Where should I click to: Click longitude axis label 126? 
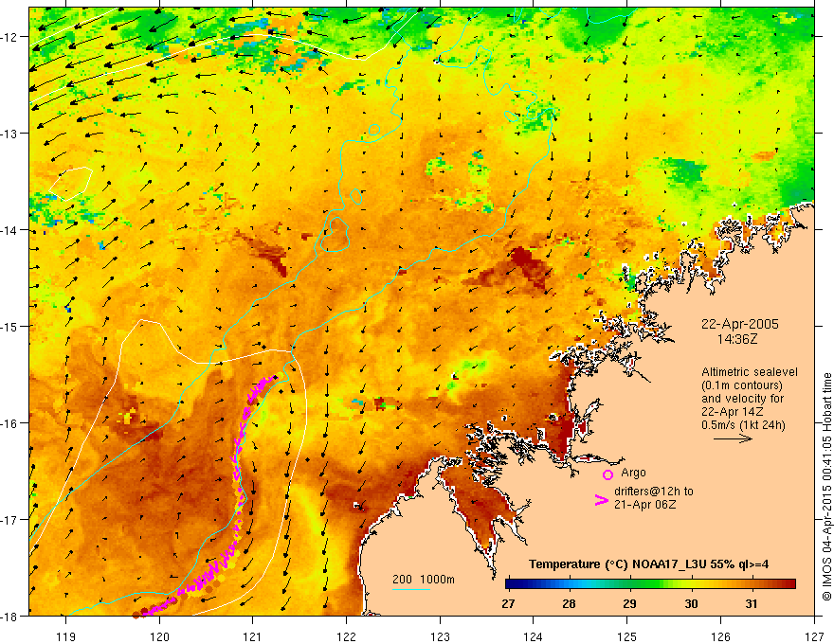[720, 636]
